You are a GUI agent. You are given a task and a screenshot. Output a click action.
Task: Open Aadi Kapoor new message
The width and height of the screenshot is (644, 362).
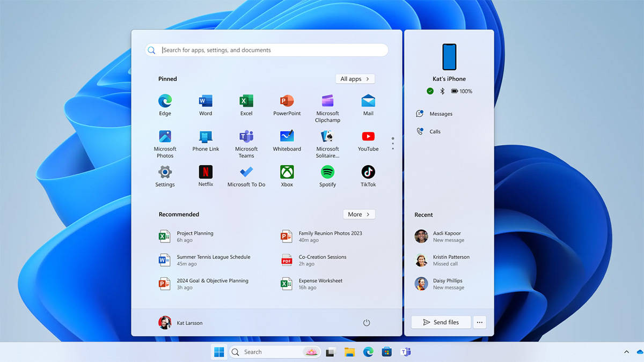pos(439,237)
